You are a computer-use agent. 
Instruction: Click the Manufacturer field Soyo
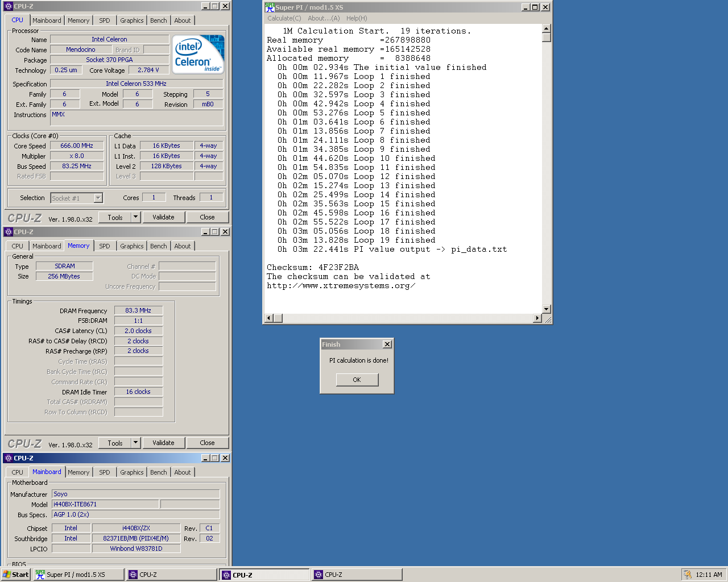(136, 494)
